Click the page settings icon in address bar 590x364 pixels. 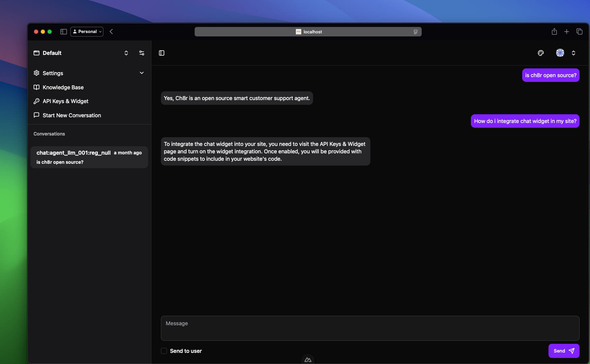click(415, 31)
